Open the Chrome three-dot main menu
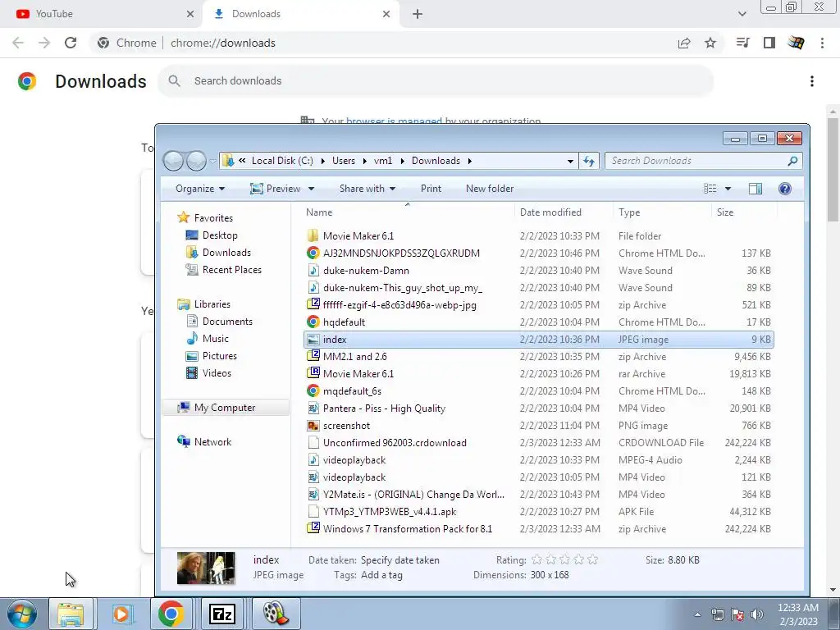Viewport: 840px width, 630px height. 822,43
